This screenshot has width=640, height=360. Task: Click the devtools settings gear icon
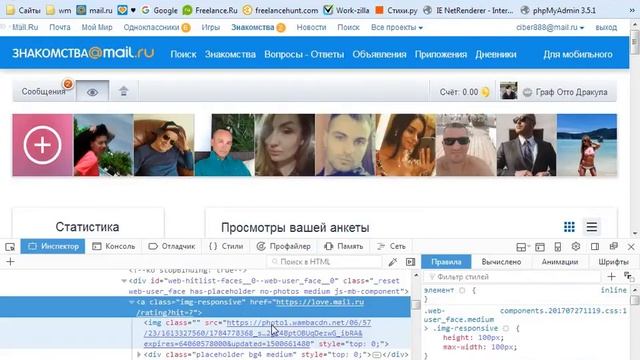576,247
